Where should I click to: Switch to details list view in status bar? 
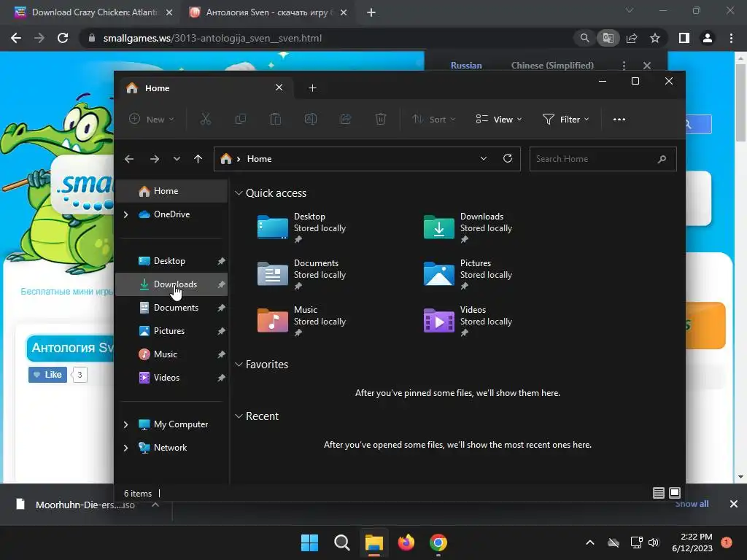tap(659, 493)
